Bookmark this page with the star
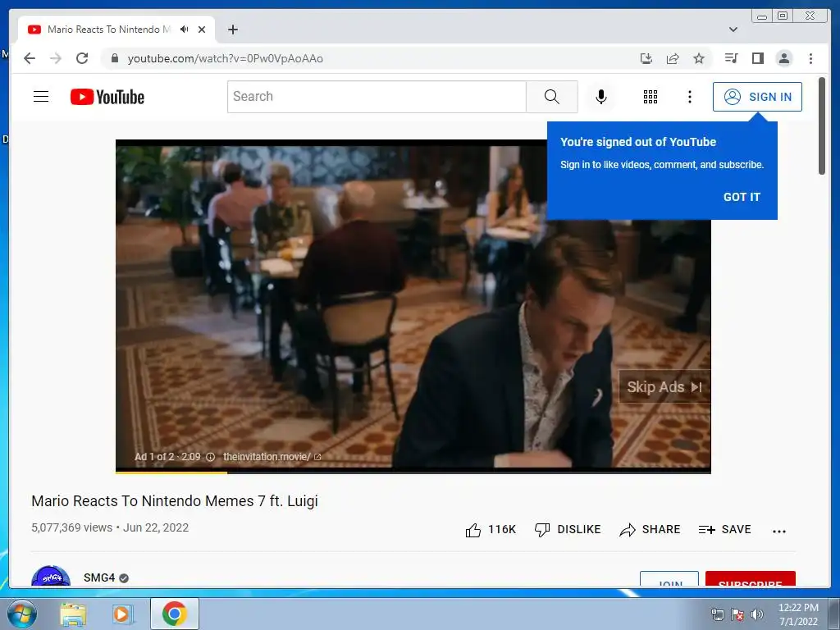 click(x=699, y=58)
